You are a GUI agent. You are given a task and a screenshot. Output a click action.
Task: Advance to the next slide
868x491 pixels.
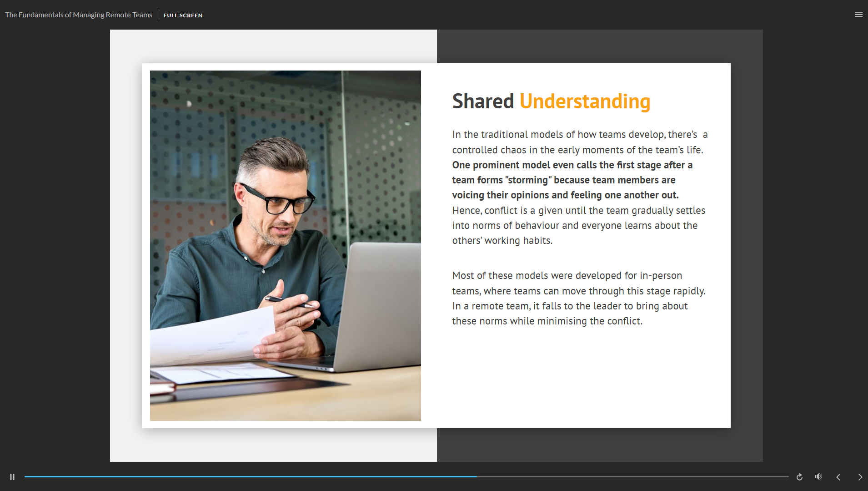(x=860, y=477)
